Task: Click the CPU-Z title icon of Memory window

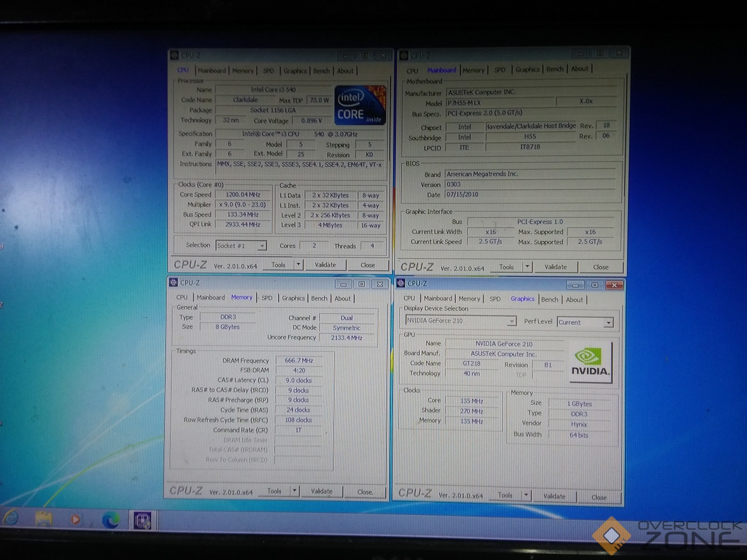Action: tap(174, 282)
